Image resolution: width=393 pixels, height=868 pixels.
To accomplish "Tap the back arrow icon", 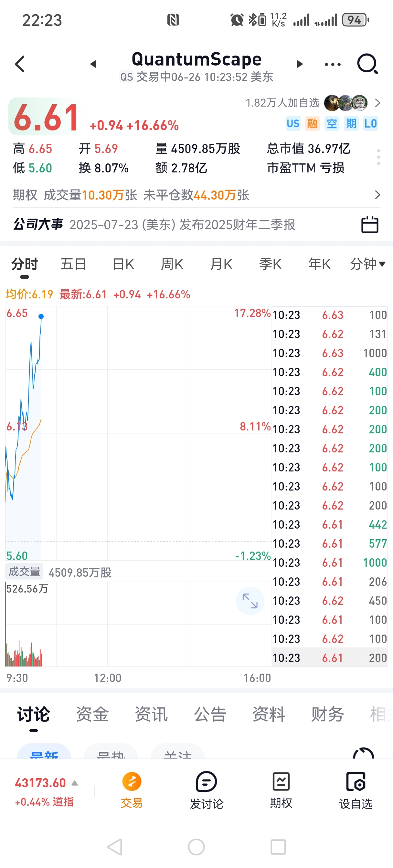I will 20,64.
